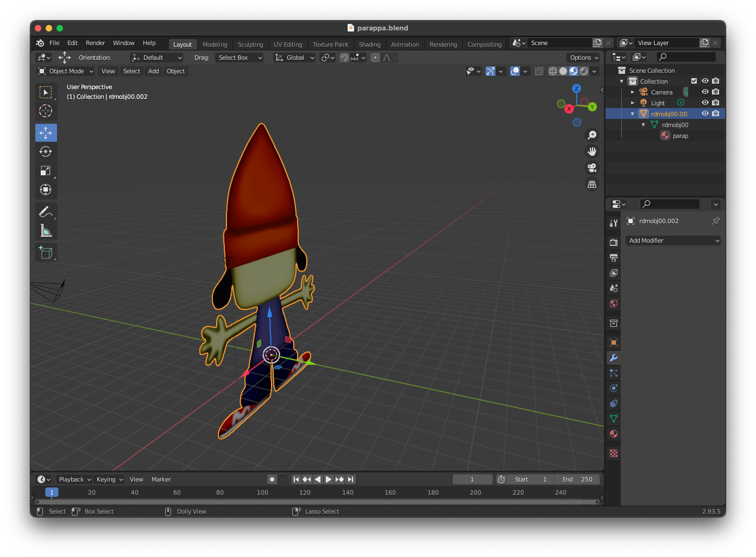Toggle Collection exclude checkbox
Viewport: 756px width, 557px height.
pos(694,81)
